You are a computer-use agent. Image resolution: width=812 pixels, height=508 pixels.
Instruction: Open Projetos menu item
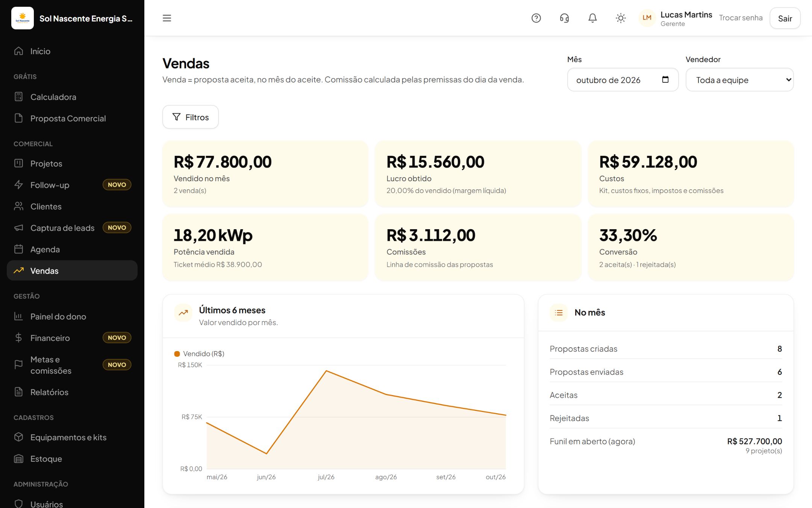(x=72, y=163)
